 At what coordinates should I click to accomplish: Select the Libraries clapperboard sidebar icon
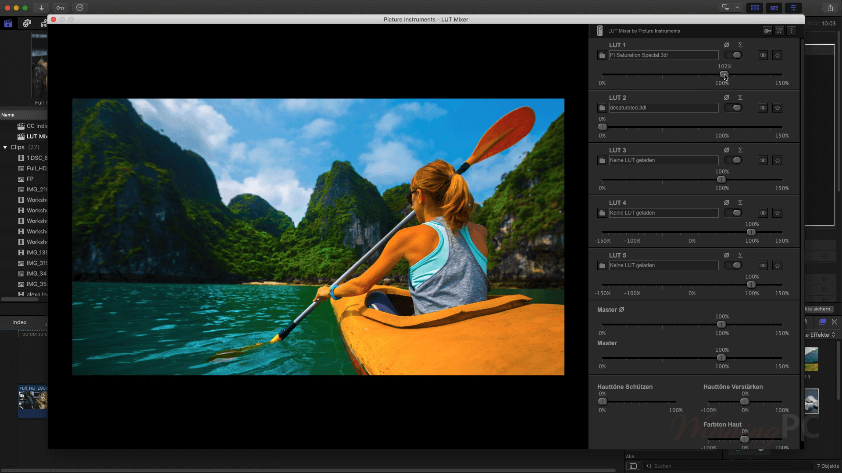tap(8, 23)
